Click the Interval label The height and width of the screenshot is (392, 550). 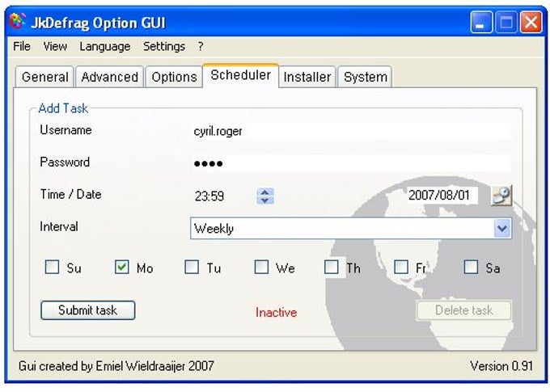click(59, 226)
